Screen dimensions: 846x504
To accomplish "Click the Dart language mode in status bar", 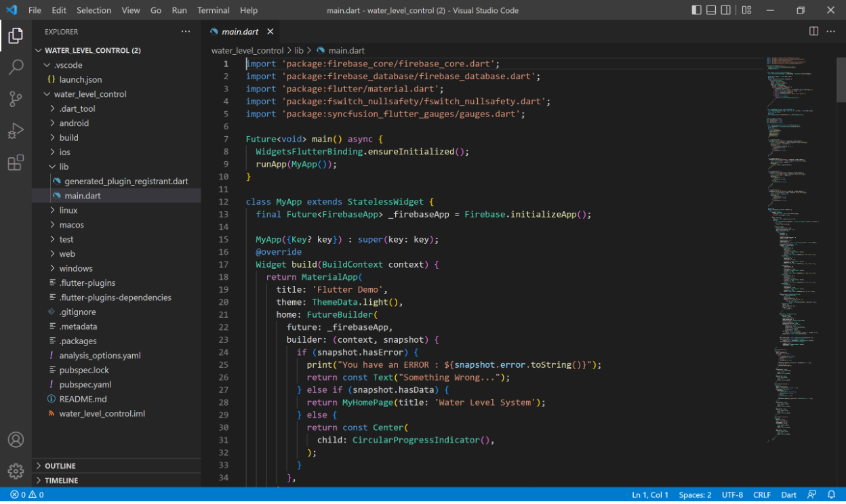I will [788, 495].
